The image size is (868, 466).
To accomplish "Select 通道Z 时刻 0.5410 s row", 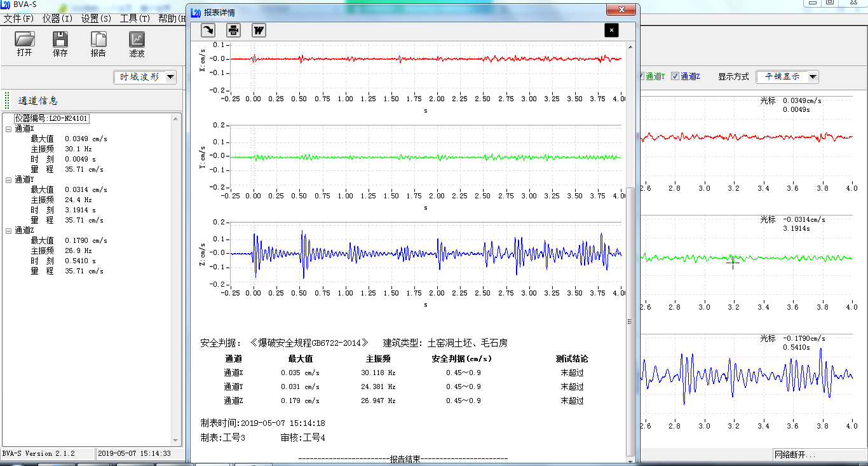I will tap(63, 261).
